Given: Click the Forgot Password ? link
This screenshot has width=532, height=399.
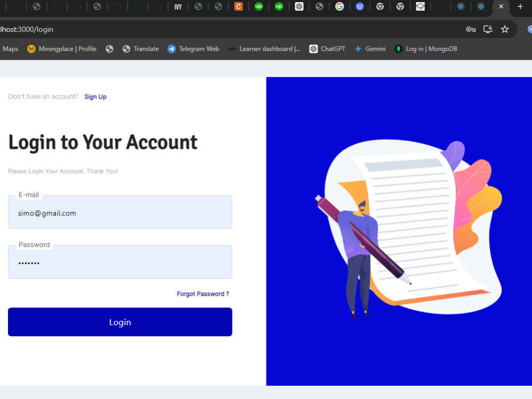Looking at the screenshot, I should pyautogui.click(x=203, y=294).
